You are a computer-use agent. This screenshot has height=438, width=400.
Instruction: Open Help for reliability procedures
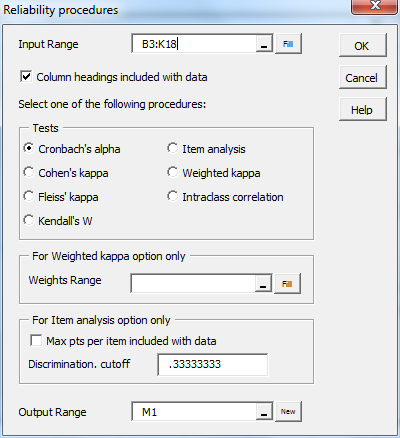363,109
